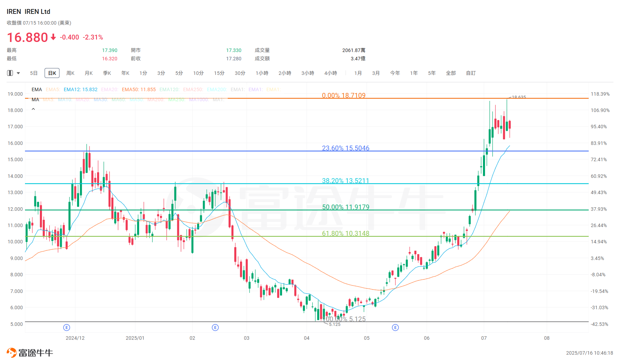Click the MA label to open settings
This screenshot has width=620, height=364.
click(x=35, y=100)
